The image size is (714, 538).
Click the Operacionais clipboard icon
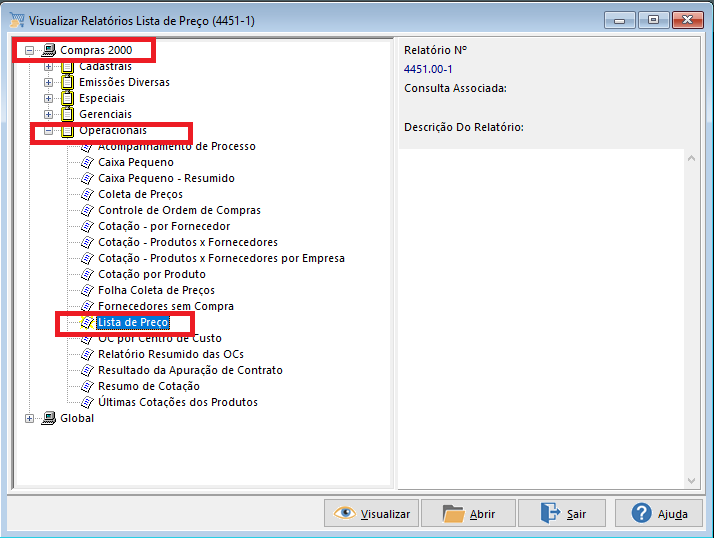point(67,131)
